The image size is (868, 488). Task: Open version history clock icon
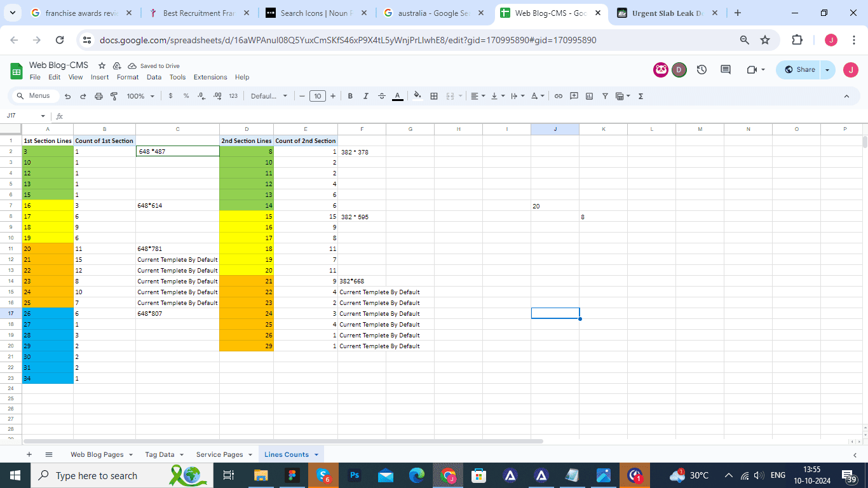pos(702,70)
